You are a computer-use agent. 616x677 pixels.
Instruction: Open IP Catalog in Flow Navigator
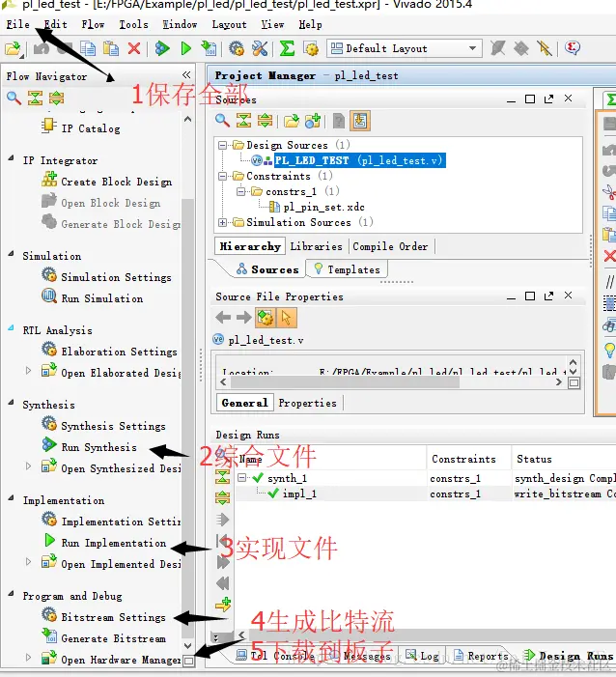pyautogui.click(x=91, y=128)
